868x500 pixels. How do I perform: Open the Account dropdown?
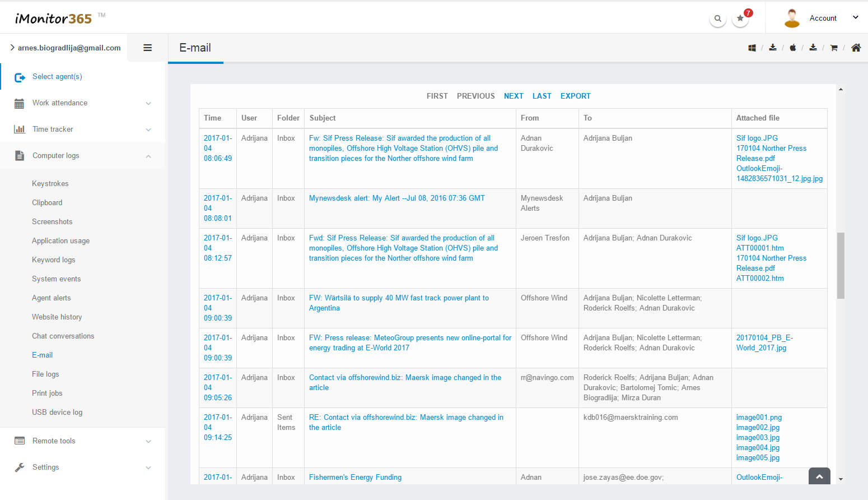[x=822, y=18]
